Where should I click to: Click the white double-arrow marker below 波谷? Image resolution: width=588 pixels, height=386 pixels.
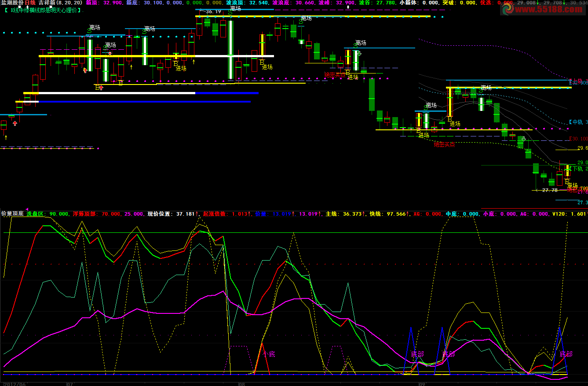point(348,7)
